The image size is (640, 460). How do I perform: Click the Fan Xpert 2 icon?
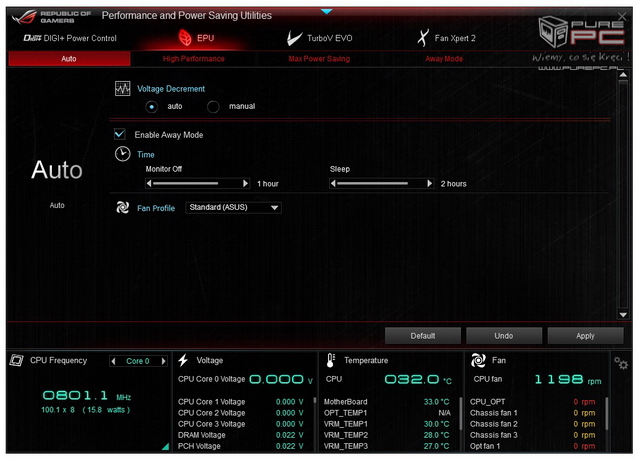point(423,38)
